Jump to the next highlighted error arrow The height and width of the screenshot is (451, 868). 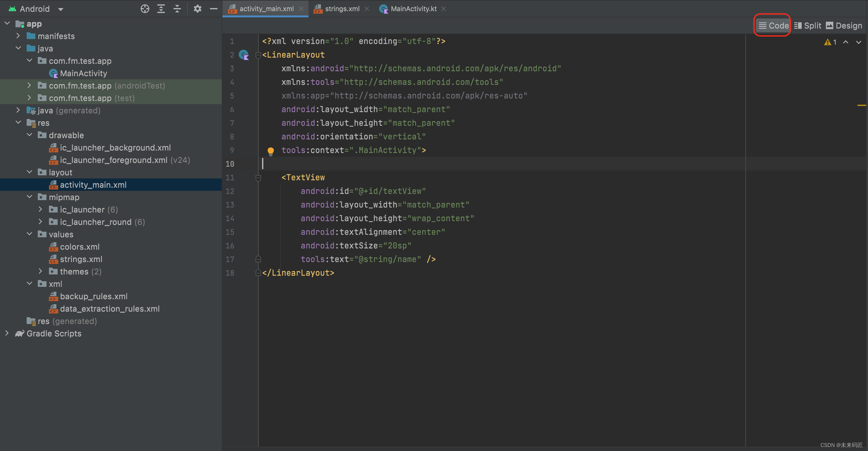[x=859, y=42]
